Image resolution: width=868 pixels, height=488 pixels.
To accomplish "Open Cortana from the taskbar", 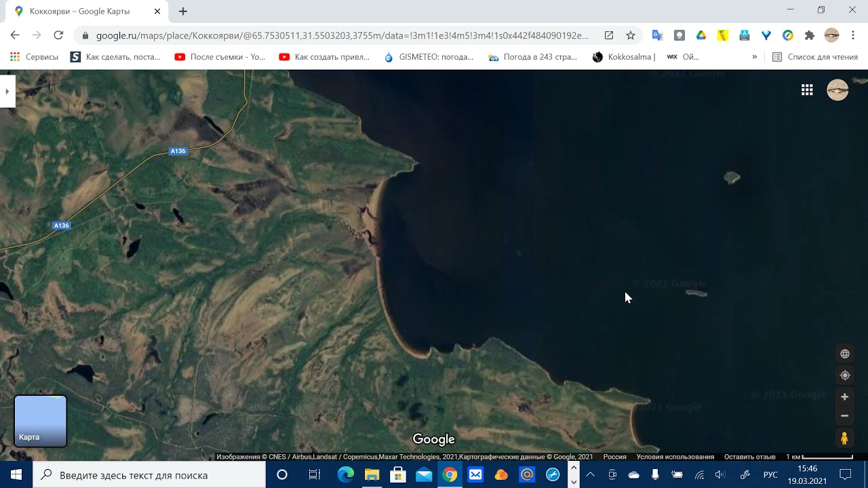I will coord(282,474).
